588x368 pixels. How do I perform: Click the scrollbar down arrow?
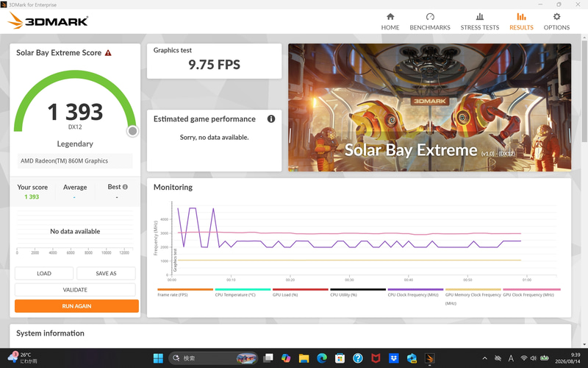click(x=584, y=344)
